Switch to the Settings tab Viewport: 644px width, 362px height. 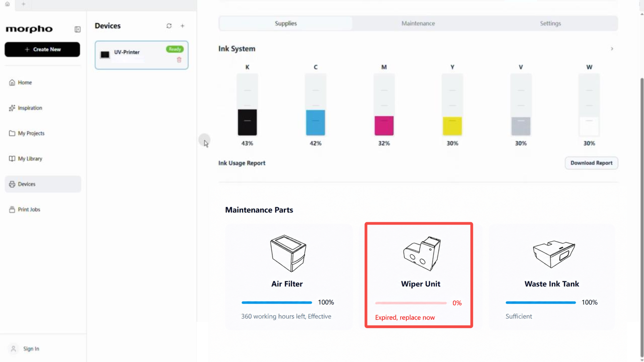coord(550,23)
